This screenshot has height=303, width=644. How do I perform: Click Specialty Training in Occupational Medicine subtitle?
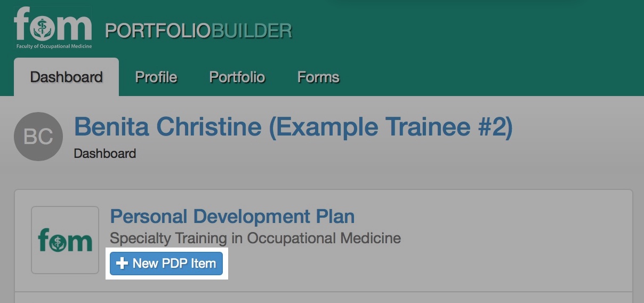coord(255,238)
